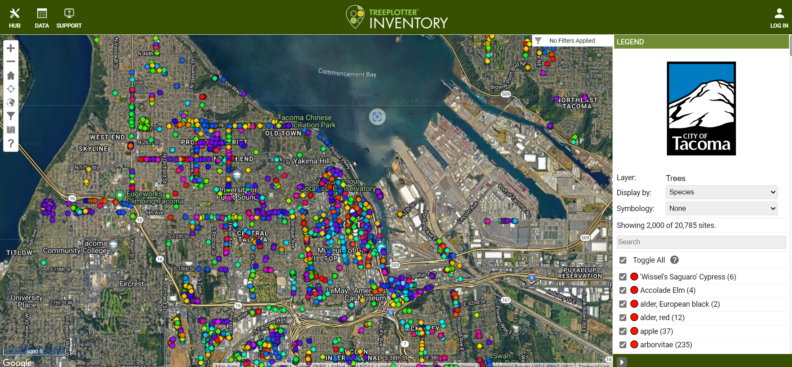Screen dimensions: 792x367
Task: Click the 'arborvitae (235)' label
Action: tap(666, 345)
